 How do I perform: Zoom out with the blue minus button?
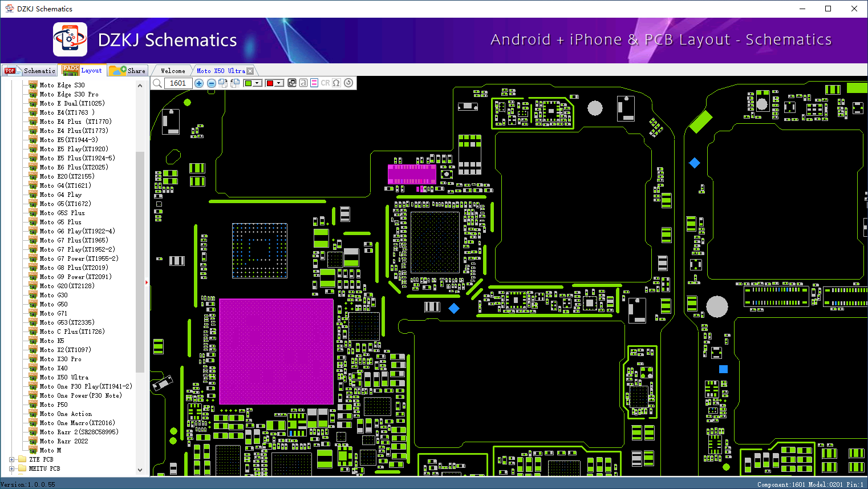click(x=212, y=83)
